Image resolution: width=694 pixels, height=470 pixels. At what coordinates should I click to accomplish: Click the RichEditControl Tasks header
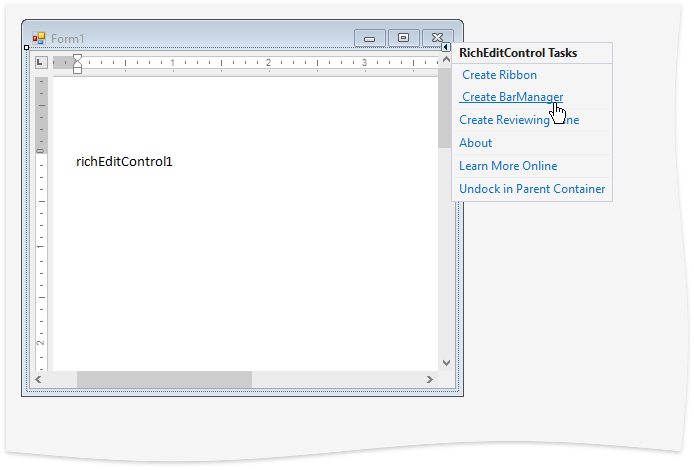pyautogui.click(x=518, y=53)
